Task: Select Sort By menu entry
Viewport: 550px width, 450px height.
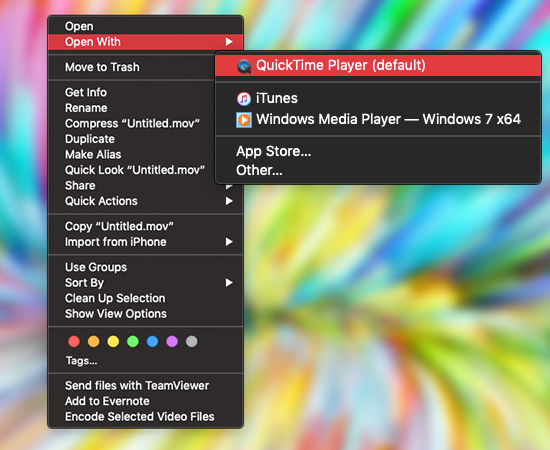Action: coord(146,283)
